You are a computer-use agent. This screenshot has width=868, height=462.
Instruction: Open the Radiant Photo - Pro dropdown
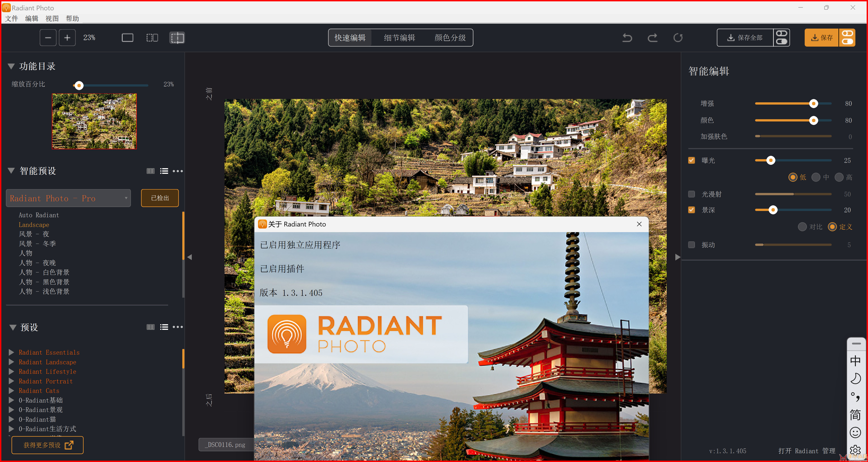point(69,198)
